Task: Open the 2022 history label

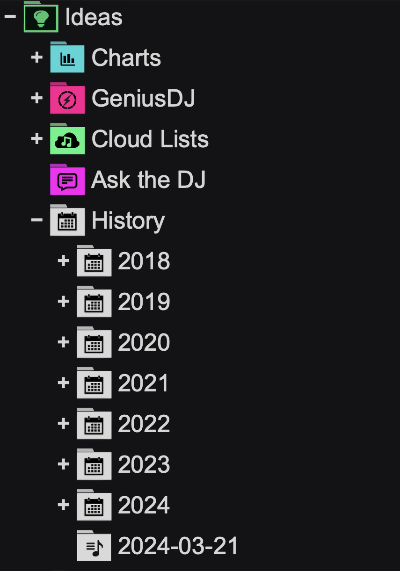Action: (x=144, y=424)
